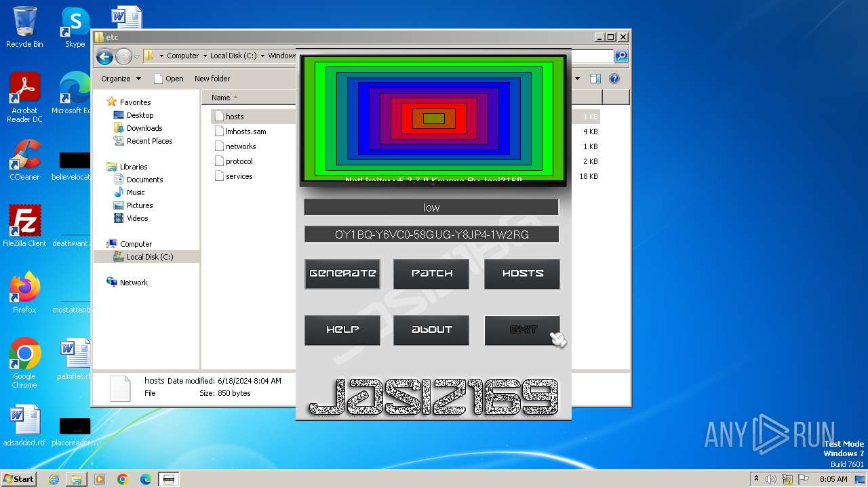Viewport: 868px width, 488px height.
Task: Expand the dropdown arrow after Computer breadcrumb
Action: (205, 56)
